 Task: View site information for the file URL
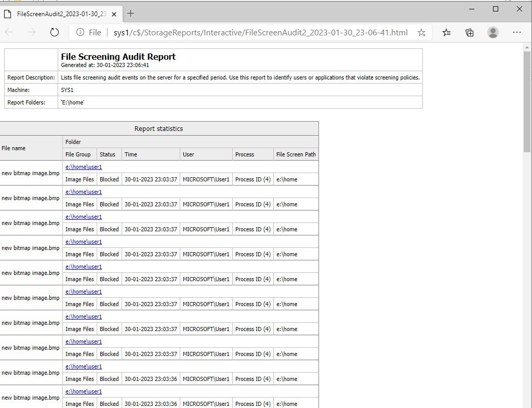(80, 32)
